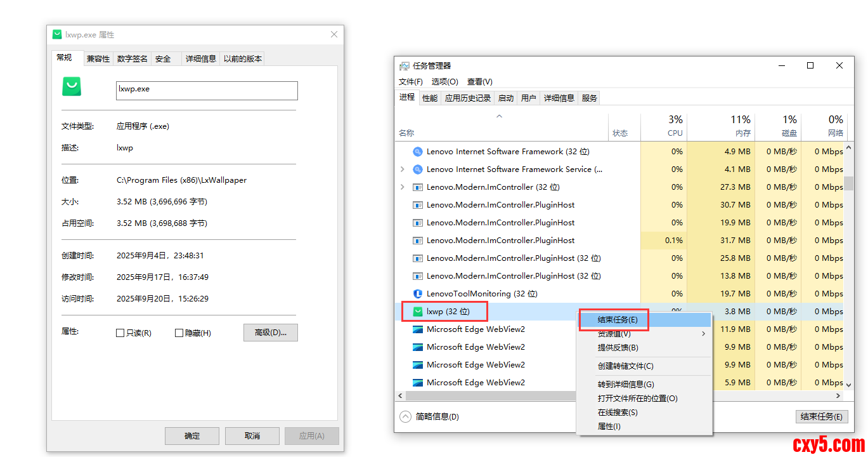Open the 用户 tab in Task Manager
The height and width of the screenshot is (457, 868).
pos(529,98)
